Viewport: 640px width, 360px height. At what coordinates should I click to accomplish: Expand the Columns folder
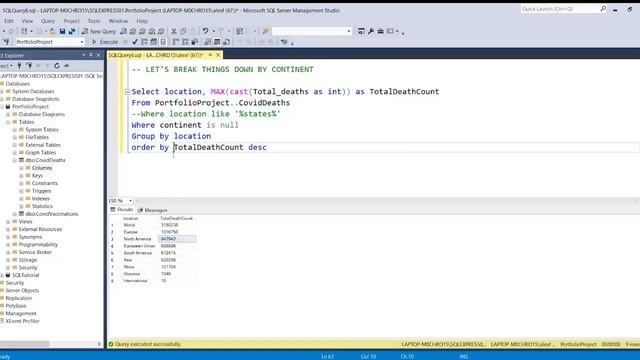(x=21, y=168)
